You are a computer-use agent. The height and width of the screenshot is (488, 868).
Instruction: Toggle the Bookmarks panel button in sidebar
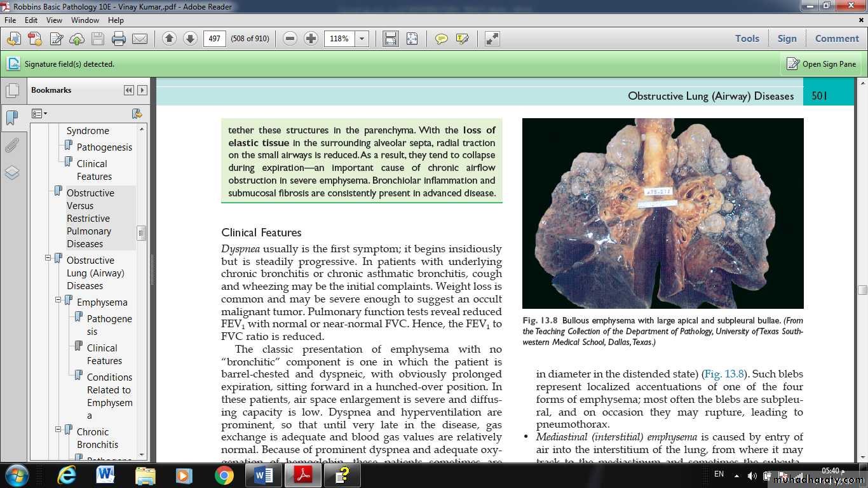(12, 118)
